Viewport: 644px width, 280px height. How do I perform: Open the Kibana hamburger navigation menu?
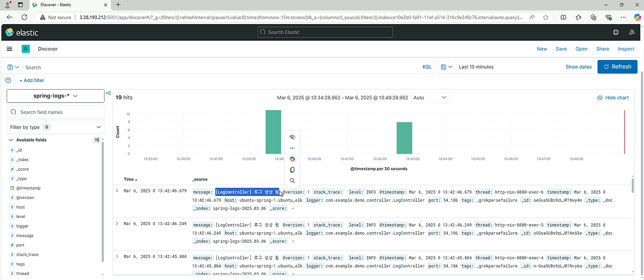(10, 49)
